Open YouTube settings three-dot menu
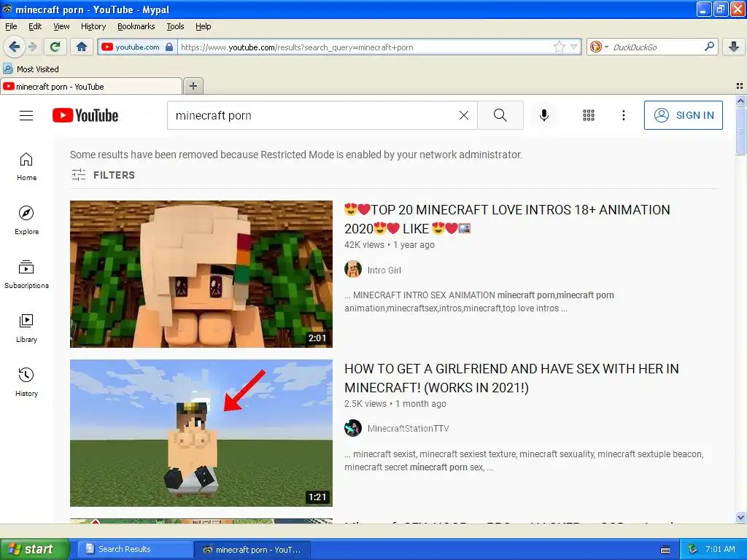747x560 pixels. 623,115
